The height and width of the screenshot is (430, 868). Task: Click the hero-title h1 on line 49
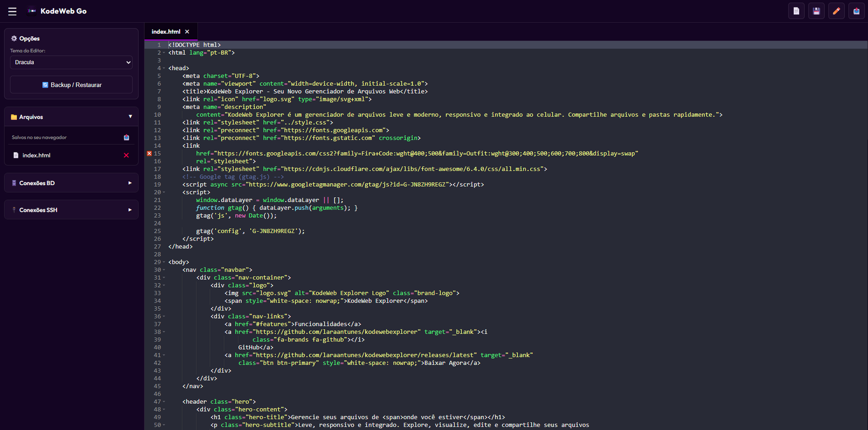pos(358,418)
